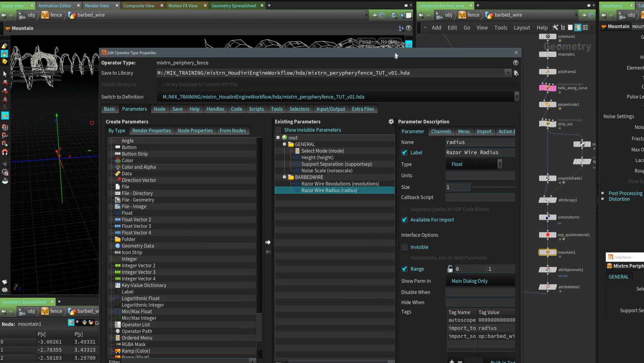This screenshot has height=363, width=644.
Task: Click the uvquickshade1 node in the network
Action: (x=548, y=178)
